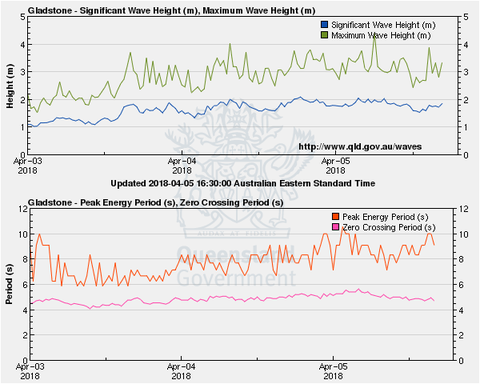
Task: Click the green Maximum Wave Height legend swatch
Action: [x=324, y=35]
